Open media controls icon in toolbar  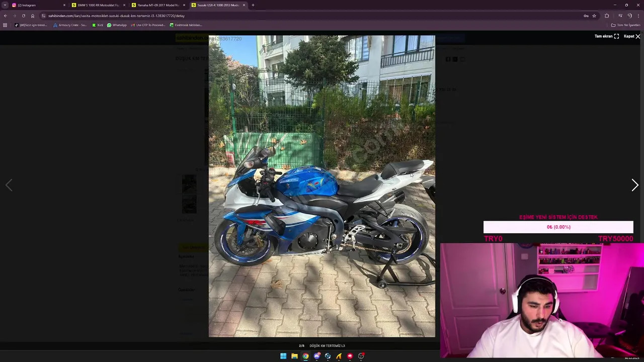coord(620,16)
